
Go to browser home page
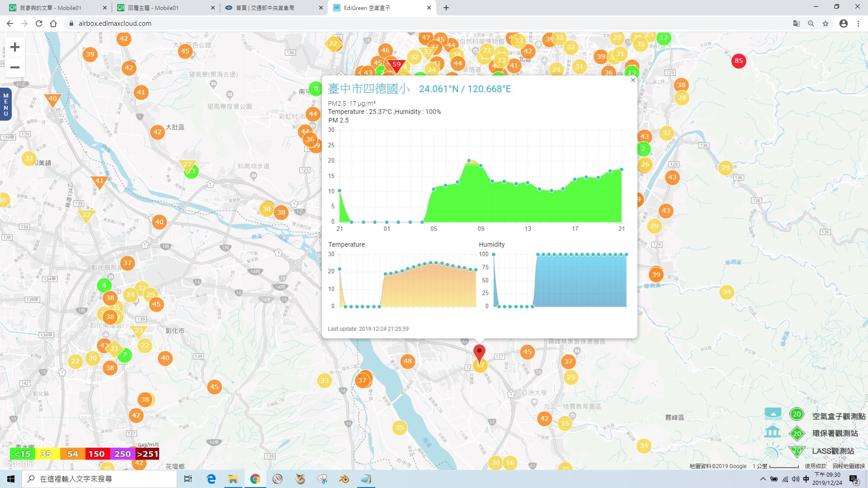click(53, 23)
